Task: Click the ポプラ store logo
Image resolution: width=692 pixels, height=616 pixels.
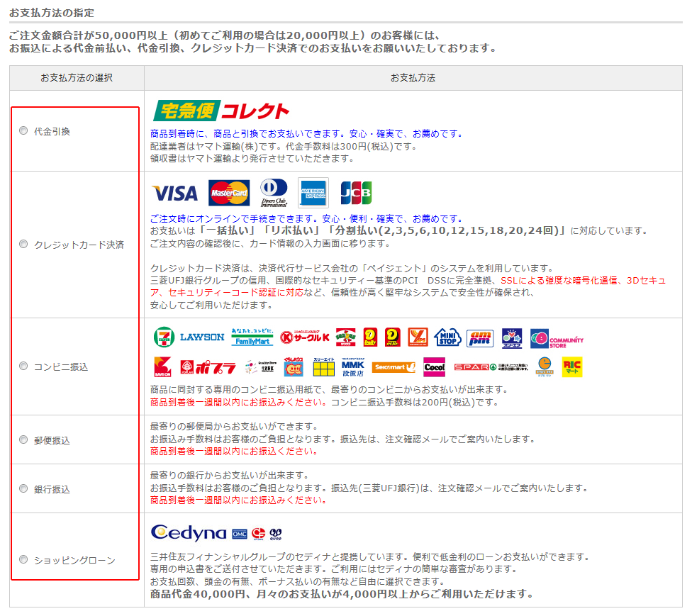Action: (208, 367)
